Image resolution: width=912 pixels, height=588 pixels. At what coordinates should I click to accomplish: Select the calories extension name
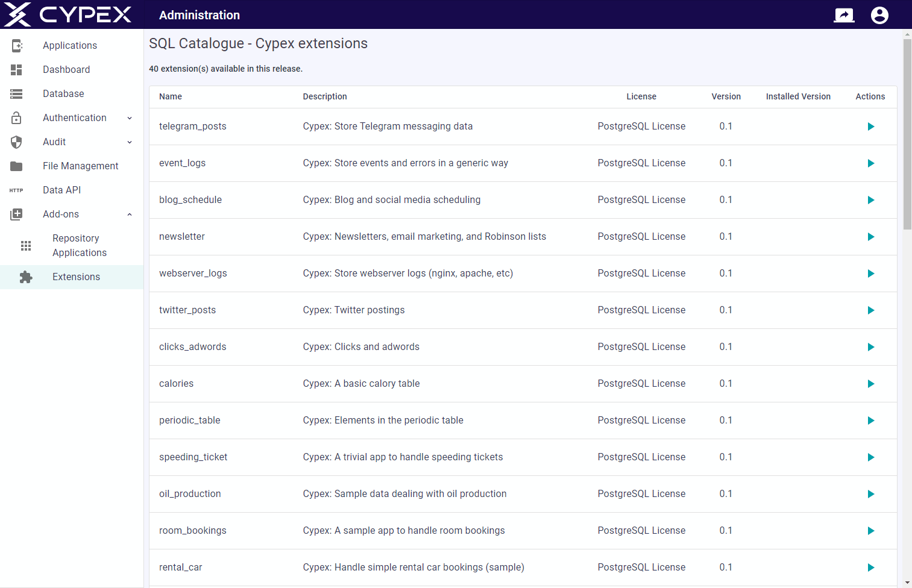pos(176,384)
